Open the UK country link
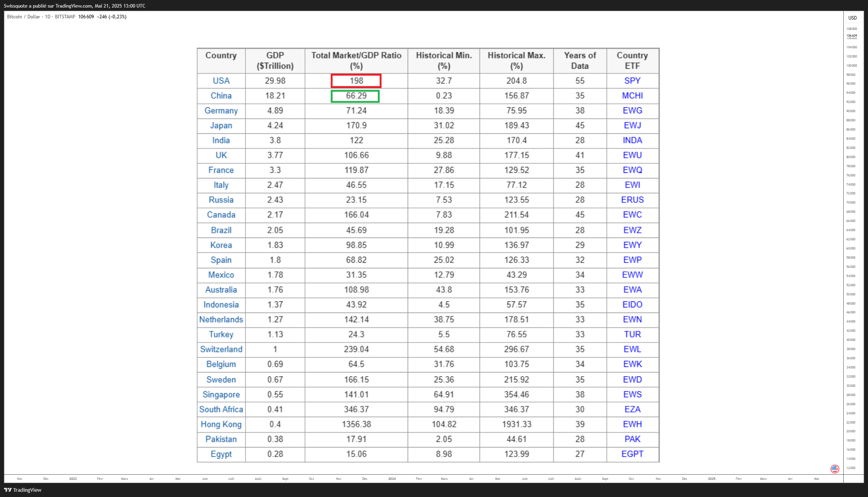The height and width of the screenshot is (497, 868). pyautogui.click(x=221, y=155)
